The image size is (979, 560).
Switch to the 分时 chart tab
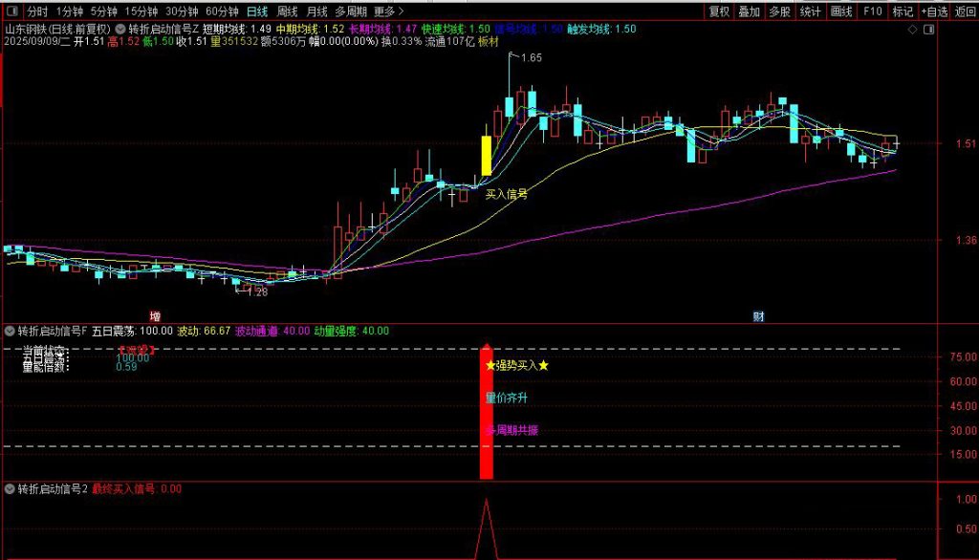point(36,12)
